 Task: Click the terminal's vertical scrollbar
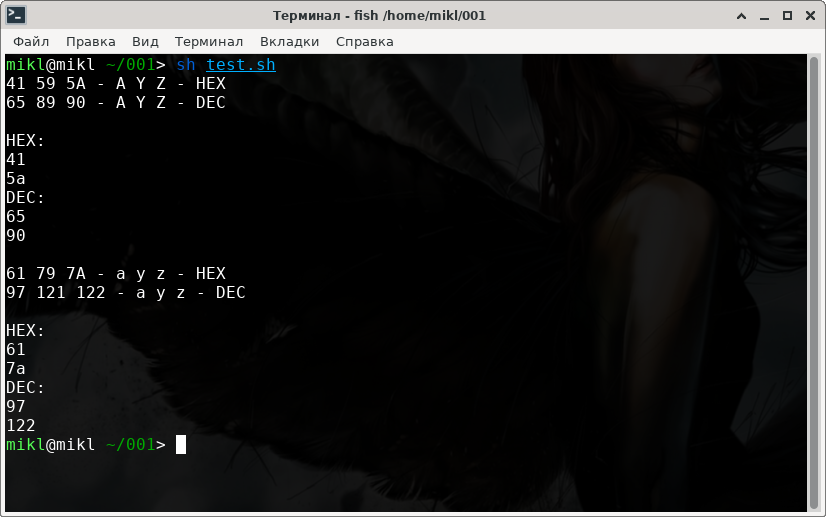point(814,280)
